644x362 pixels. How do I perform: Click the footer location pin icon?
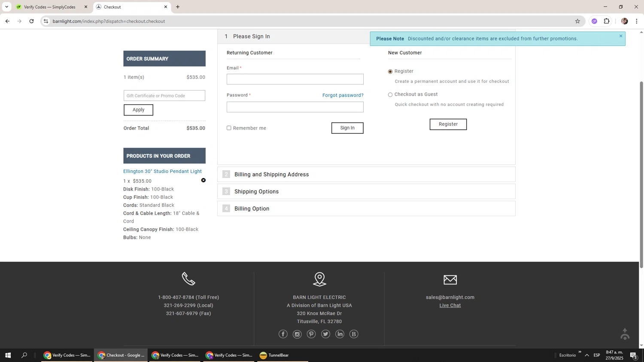pos(319,279)
